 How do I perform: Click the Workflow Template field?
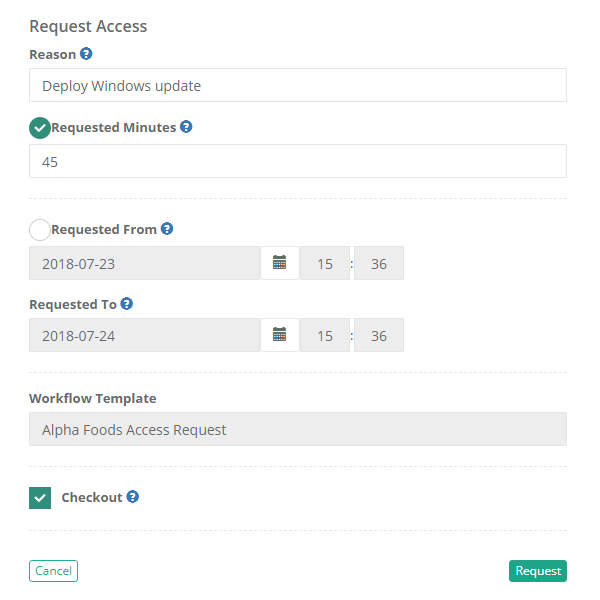[x=297, y=430]
